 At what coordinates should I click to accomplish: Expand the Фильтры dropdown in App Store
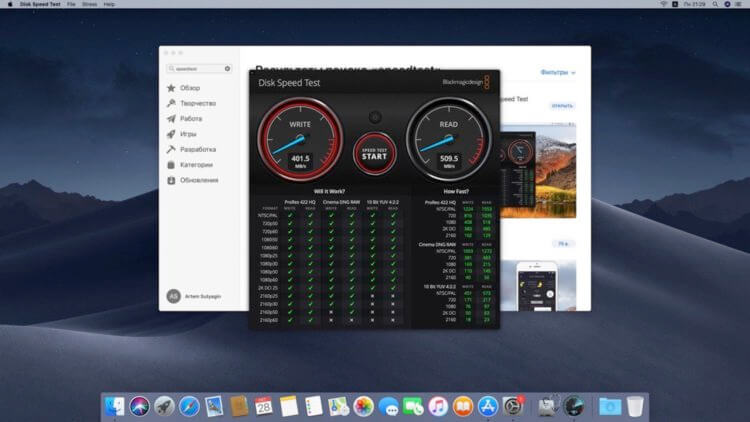558,72
